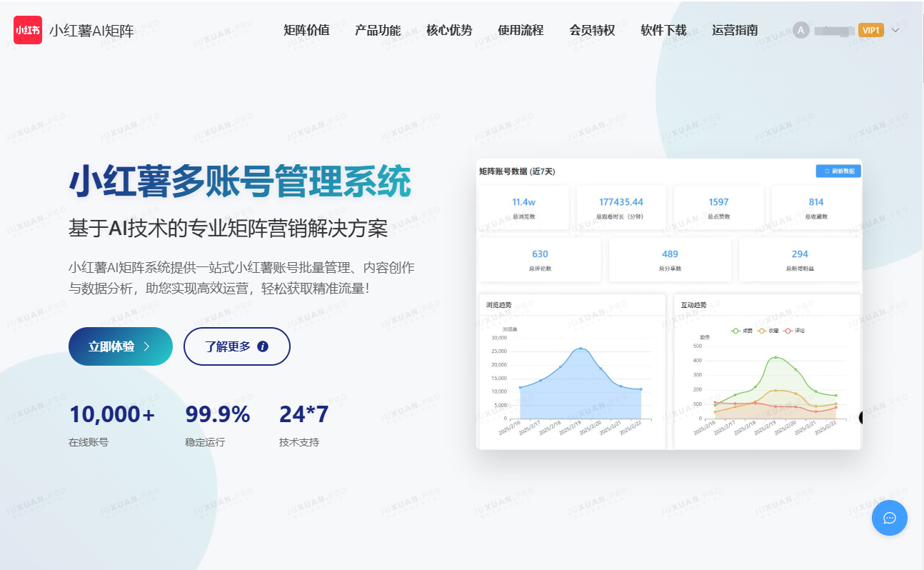Select 核心优势 in the top navigation
This screenshot has width=924, height=570.
click(449, 30)
